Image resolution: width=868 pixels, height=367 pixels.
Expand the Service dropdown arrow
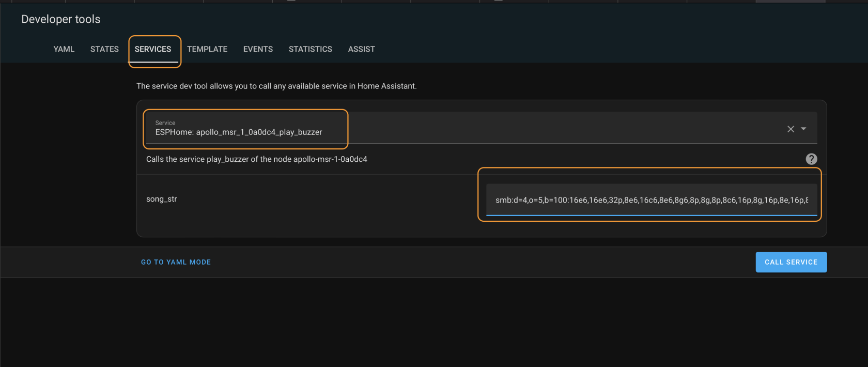(803, 129)
